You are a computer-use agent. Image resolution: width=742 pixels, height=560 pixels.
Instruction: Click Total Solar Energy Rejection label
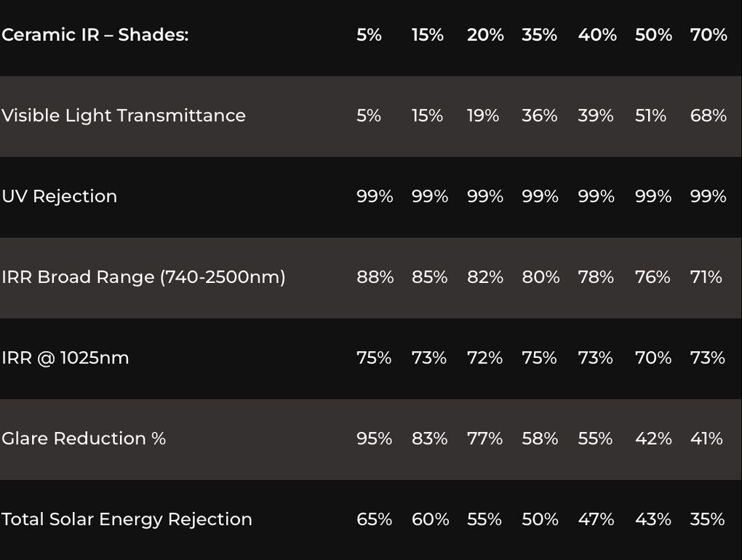[127, 519]
